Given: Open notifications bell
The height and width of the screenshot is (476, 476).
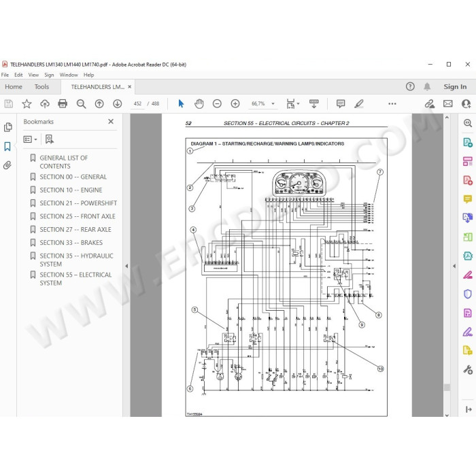Looking at the screenshot, I should 427,87.
